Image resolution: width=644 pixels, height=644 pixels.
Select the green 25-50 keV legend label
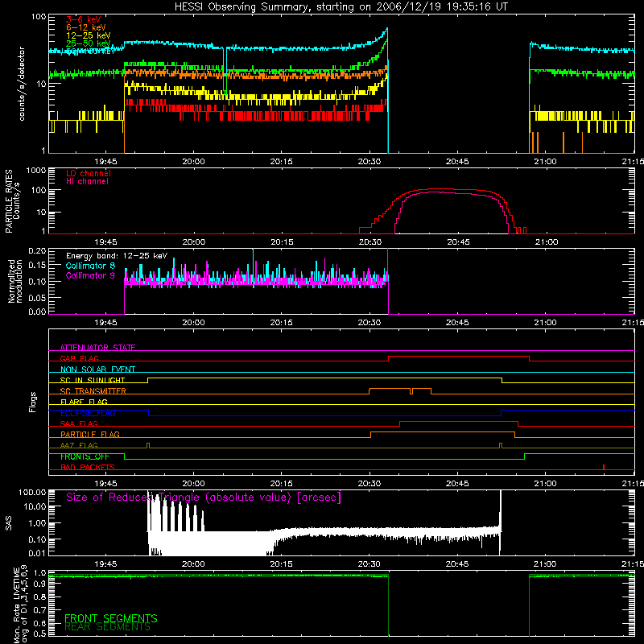89,43
